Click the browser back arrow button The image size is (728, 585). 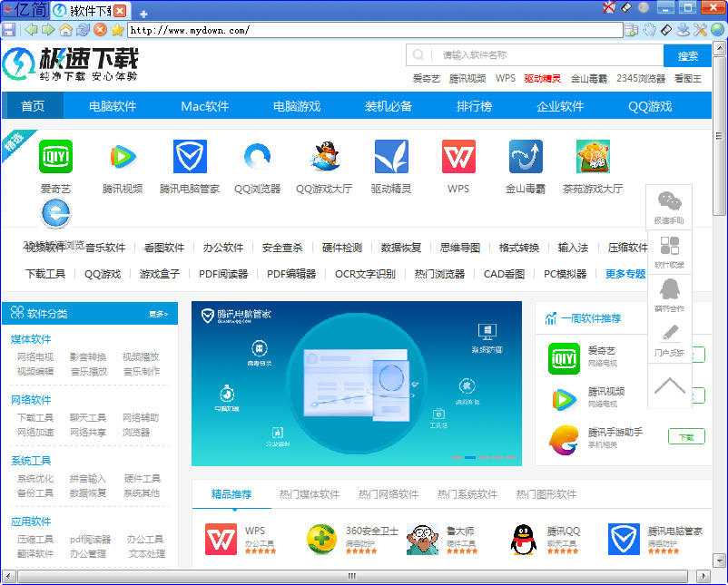point(31,30)
